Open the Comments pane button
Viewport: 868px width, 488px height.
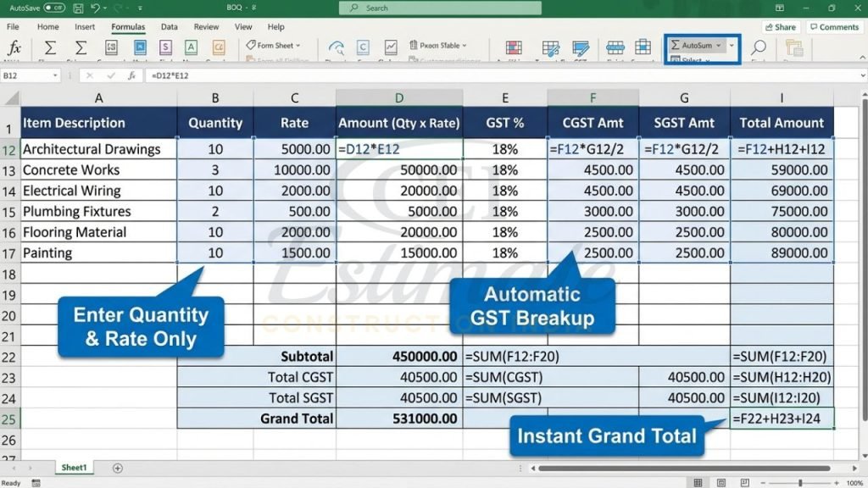pos(834,27)
